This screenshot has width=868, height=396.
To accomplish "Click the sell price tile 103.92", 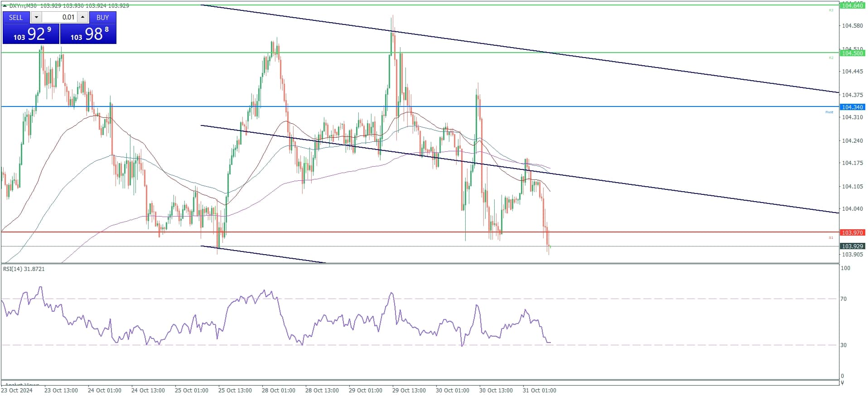I will pyautogui.click(x=31, y=34).
